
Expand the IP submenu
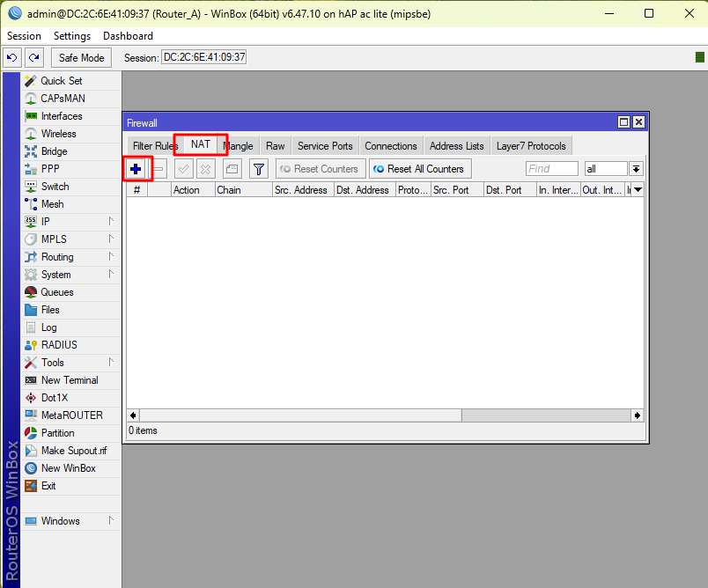click(x=45, y=222)
